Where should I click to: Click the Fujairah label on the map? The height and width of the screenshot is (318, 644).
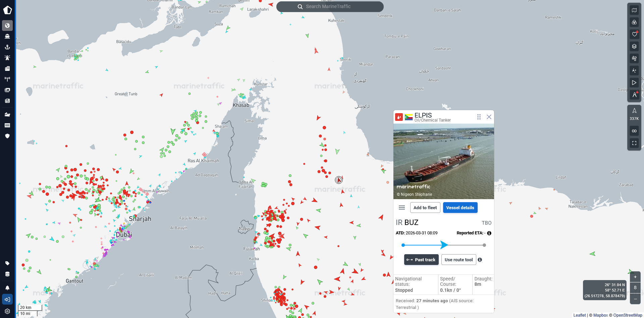(252, 249)
